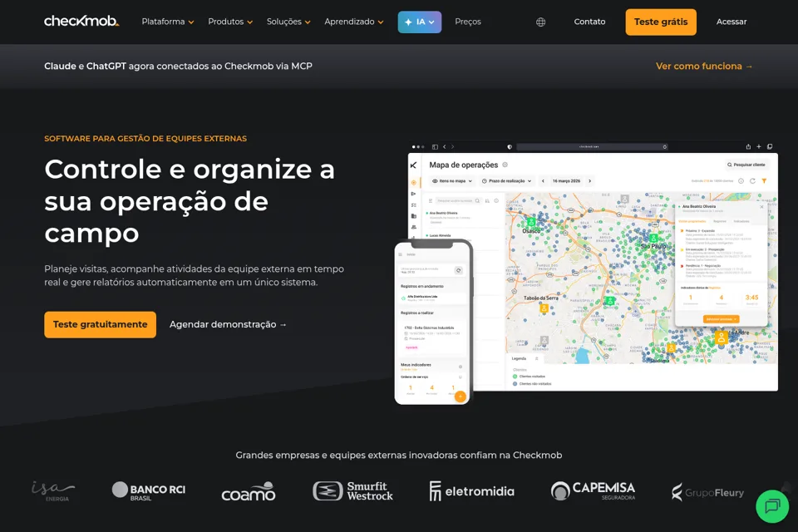Go to the Preços page

pyautogui.click(x=468, y=22)
